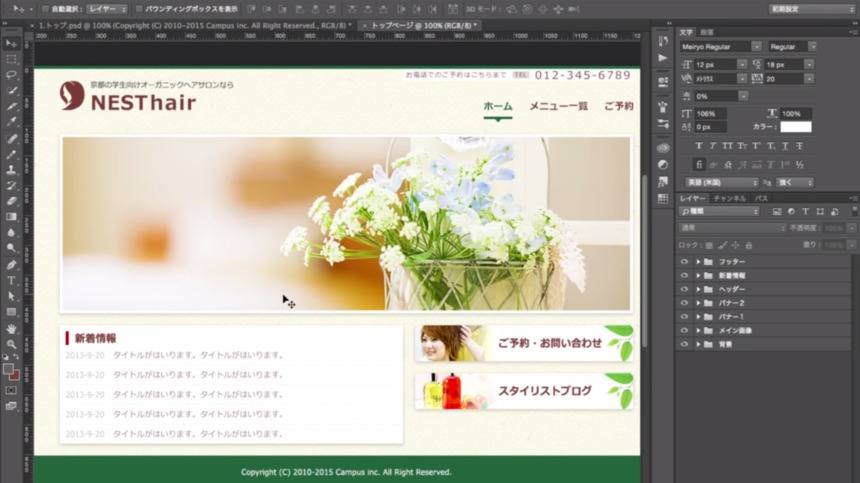Expand the メイン画像 group triangle
The height and width of the screenshot is (483, 860).
point(698,331)
